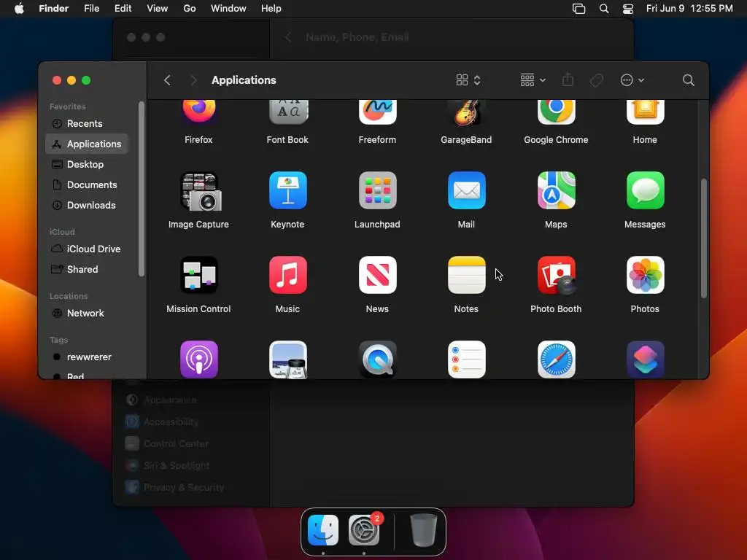747x560 pixels.
Task: Select Applications in the sidebar
Action: click(x=87, y=144)
